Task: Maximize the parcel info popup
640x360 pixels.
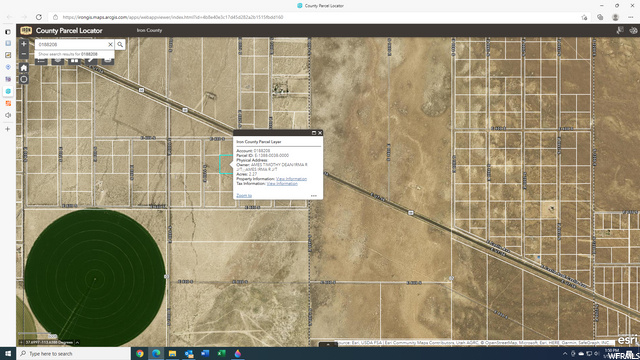Action: 314,133
